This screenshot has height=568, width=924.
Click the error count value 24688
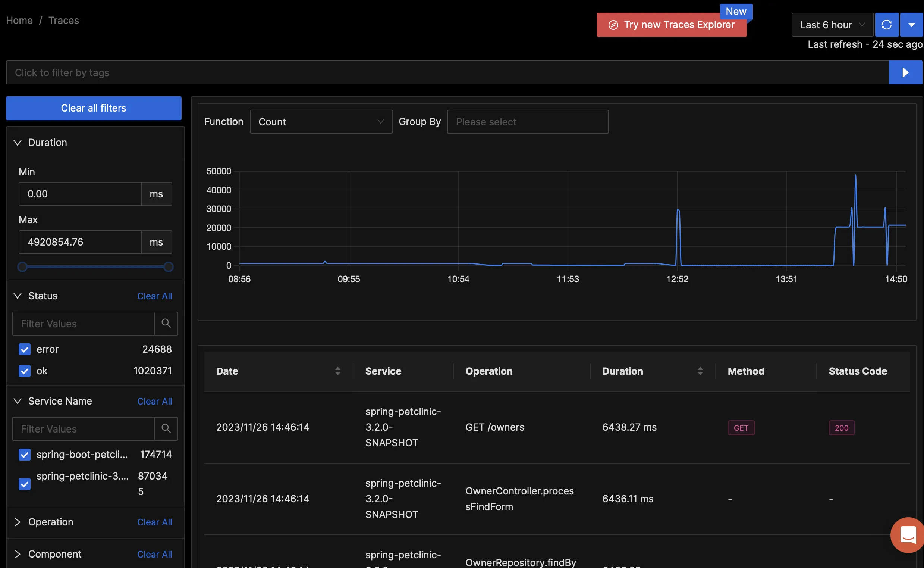[x=157, y=349]
